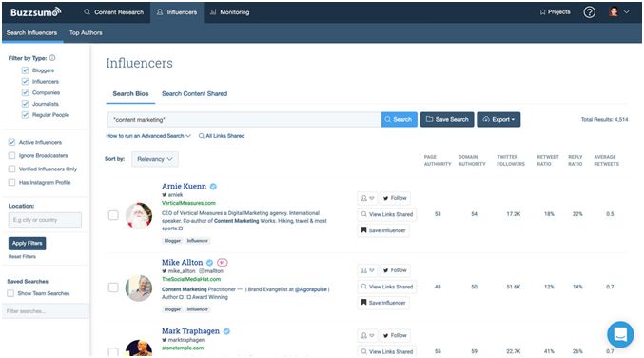The width and height of the screenshot is (644, 358).
Task: Uncheck the Companies filter
Action: 25,92
